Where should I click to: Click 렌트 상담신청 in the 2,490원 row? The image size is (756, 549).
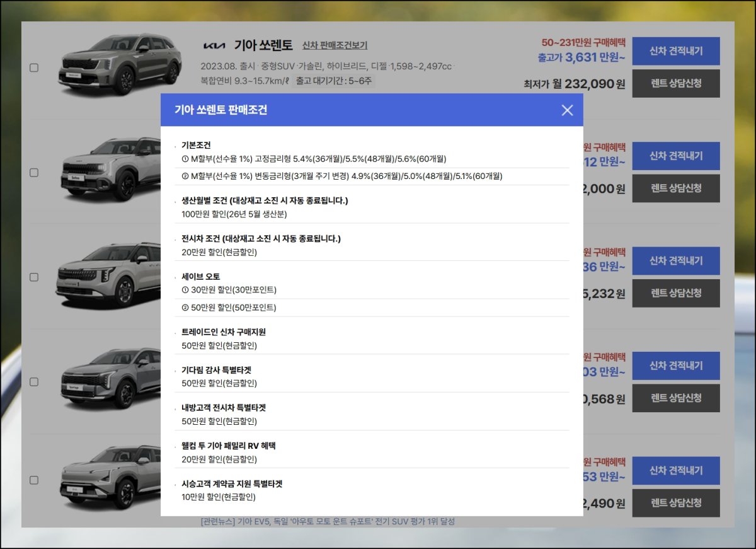(676, 503)
